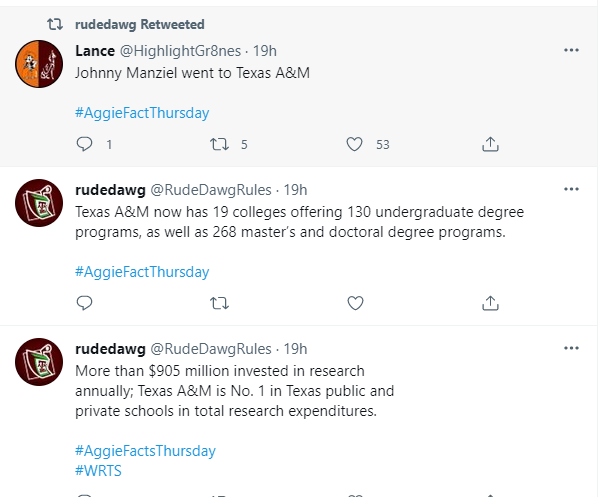Open more options on 19 colleges tweet
This screenshot has height=497, width=609.
tap(571, 189)
